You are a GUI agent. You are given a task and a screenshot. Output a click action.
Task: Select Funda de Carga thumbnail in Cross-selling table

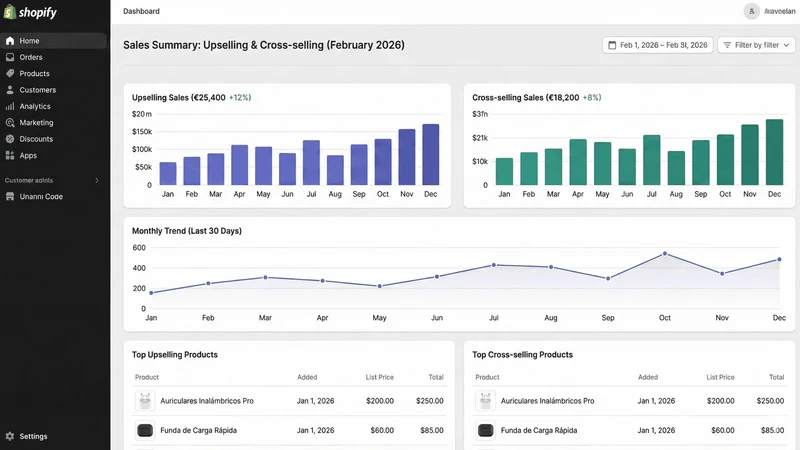tap(485, 431)
